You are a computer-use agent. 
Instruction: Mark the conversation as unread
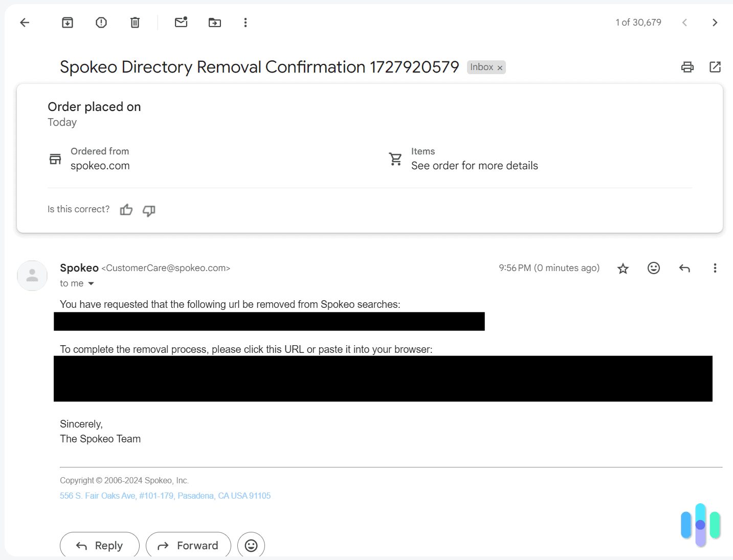pos(181,23)
